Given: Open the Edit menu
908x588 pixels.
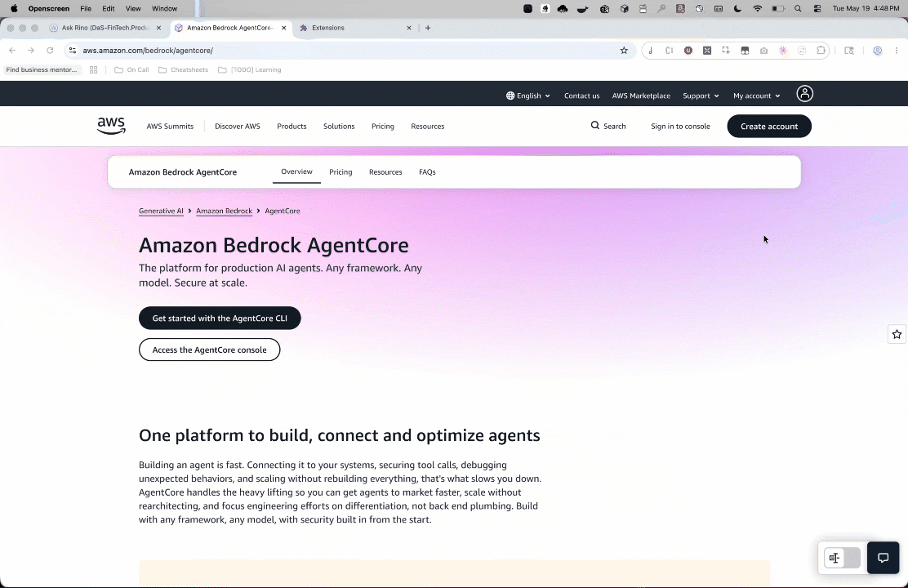Looking at the screenshot, I should point(109,9).
